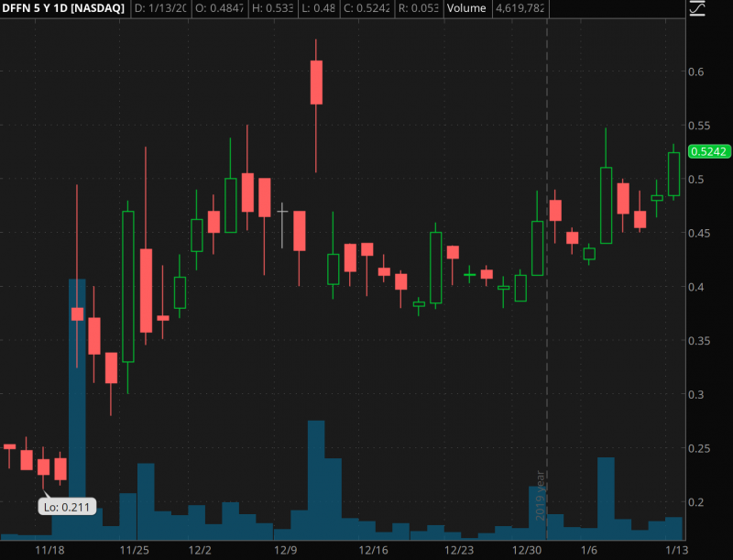Image resolution: width=733 pixels, height=560 pixels.
Task: Click the 2019 Year marker on the dashed line
Action: (x=541, y=494)
